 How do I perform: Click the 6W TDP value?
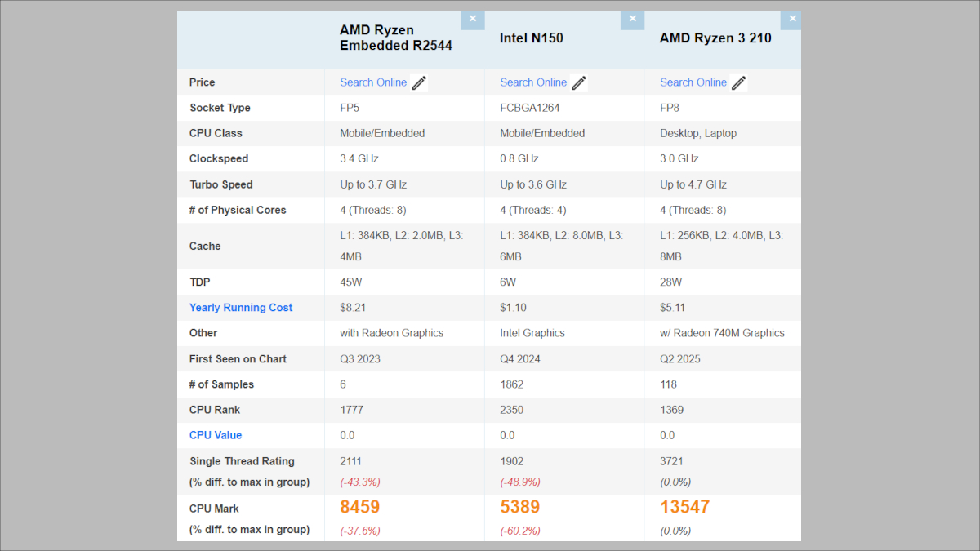point(506,282)
